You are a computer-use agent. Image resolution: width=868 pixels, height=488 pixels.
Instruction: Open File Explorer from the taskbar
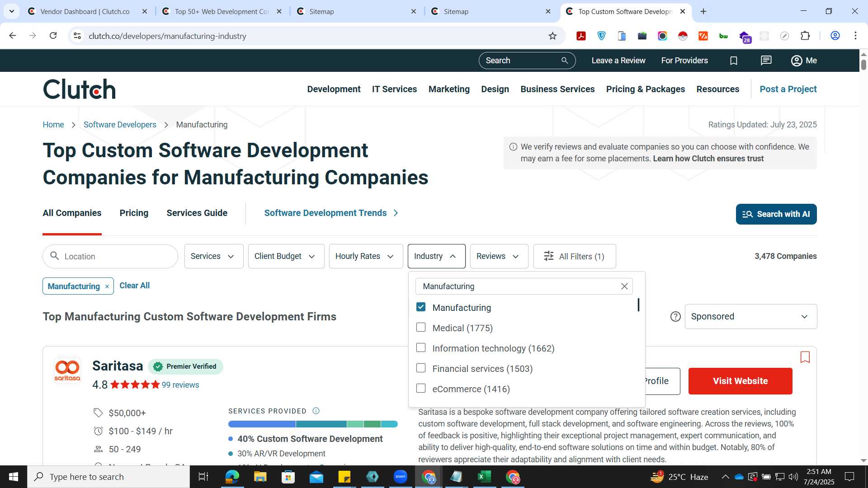260,477
